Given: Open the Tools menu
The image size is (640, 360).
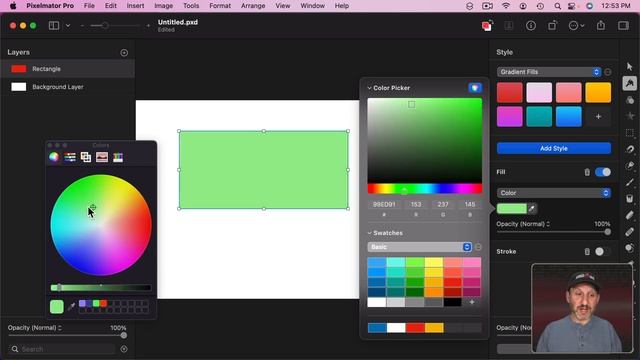Looking at the screenshot, I should [191, 6].
